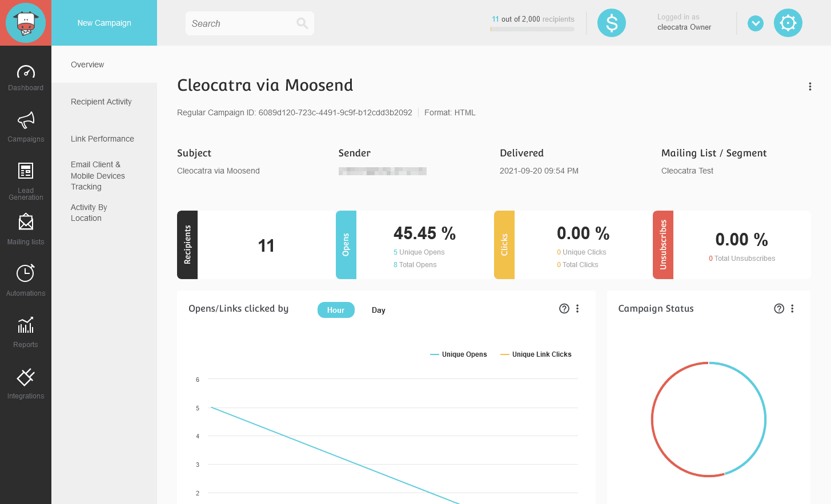Screen dimensions: 831x504
Task: Click the recipients usage progress bar
Action: (532, 29)
